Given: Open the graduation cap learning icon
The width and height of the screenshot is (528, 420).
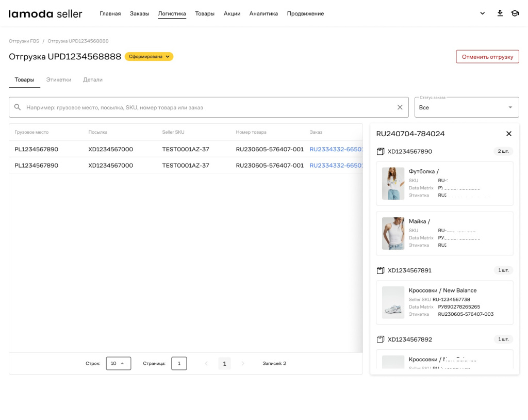Looking at the screenshot, I should (x=515, y=13).
